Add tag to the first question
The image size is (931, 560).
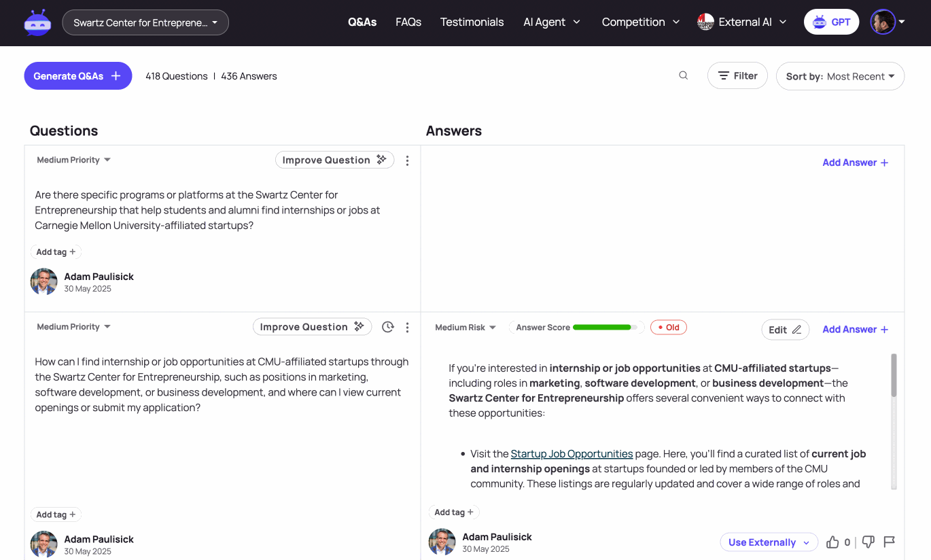coord(56,252)
